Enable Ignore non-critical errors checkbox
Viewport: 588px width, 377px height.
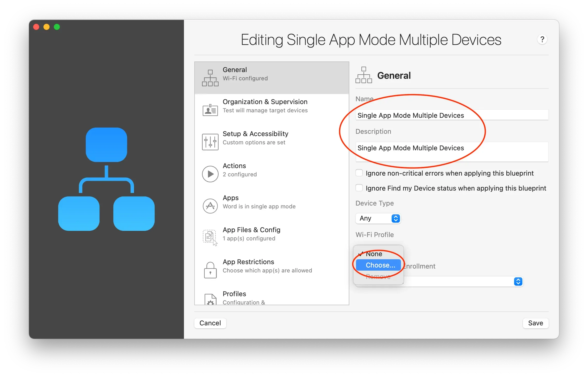click(359, 173)
